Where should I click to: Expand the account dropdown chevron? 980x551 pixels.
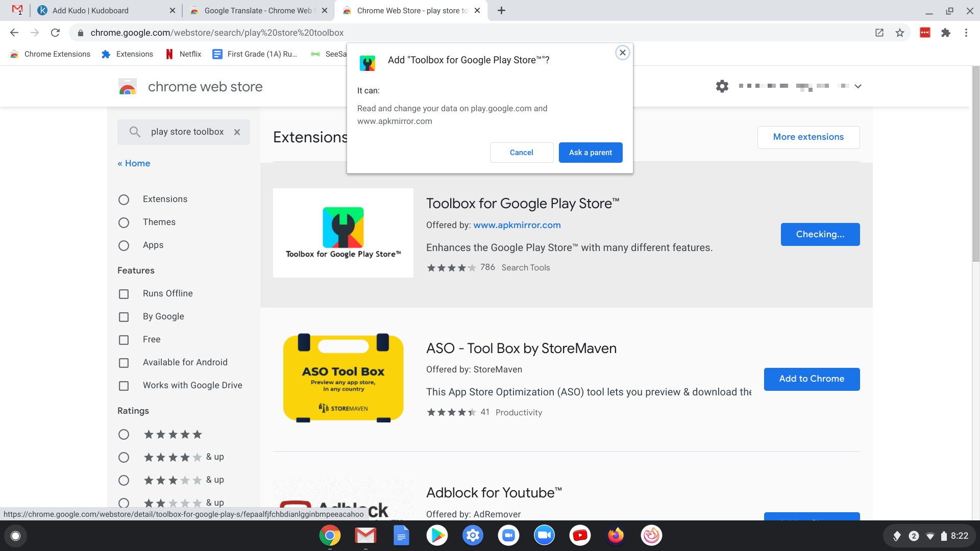point(859,86)
